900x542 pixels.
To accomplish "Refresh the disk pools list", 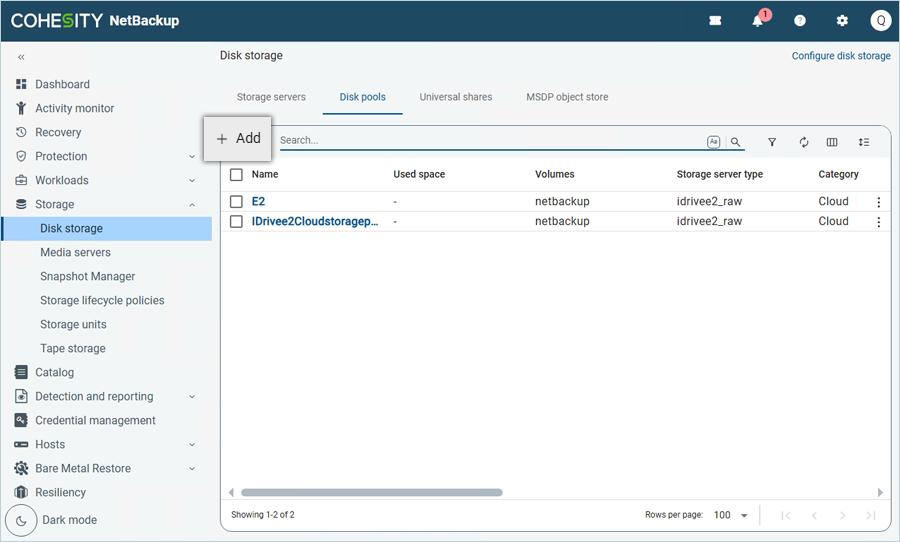I will click(x=803, y=143).
